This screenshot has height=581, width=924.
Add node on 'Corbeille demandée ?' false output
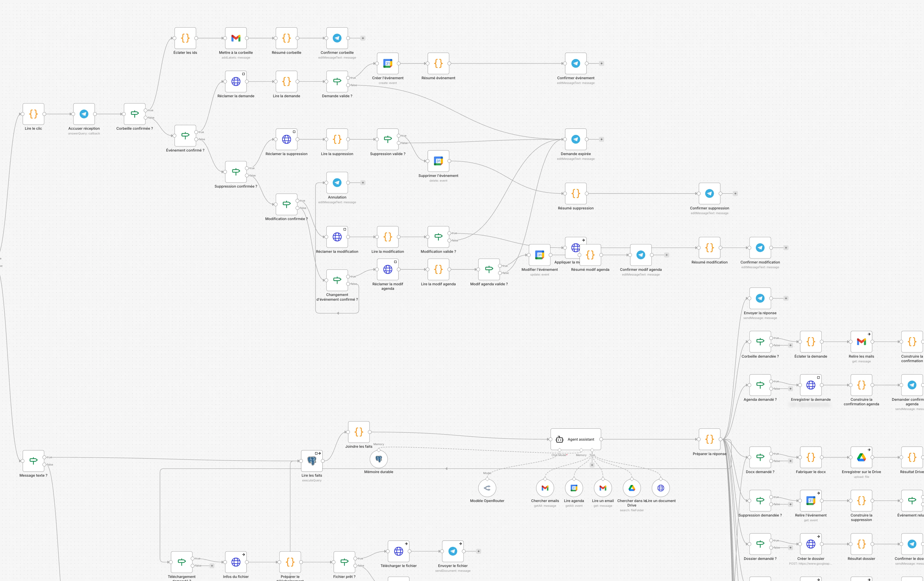790,345
